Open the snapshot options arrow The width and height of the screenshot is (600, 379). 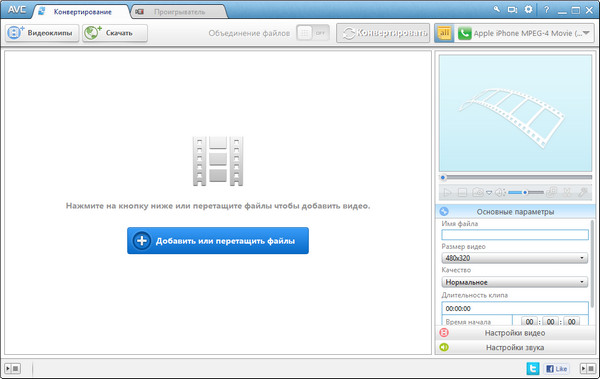pyautogui.click(x=489, y=193)
